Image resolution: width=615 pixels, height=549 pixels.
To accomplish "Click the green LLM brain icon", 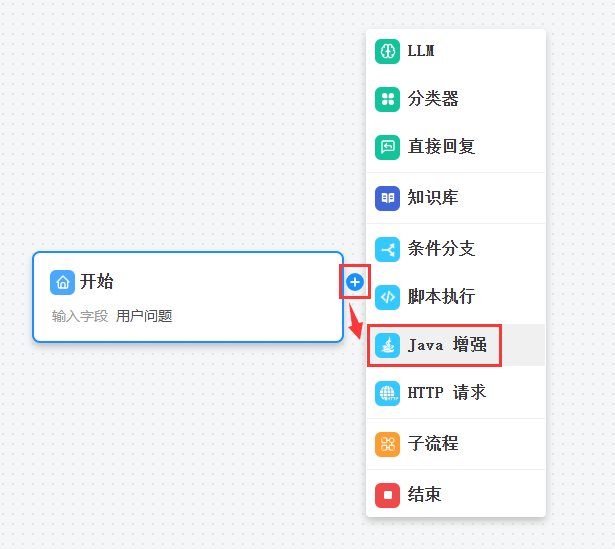I will click(387, 51).
